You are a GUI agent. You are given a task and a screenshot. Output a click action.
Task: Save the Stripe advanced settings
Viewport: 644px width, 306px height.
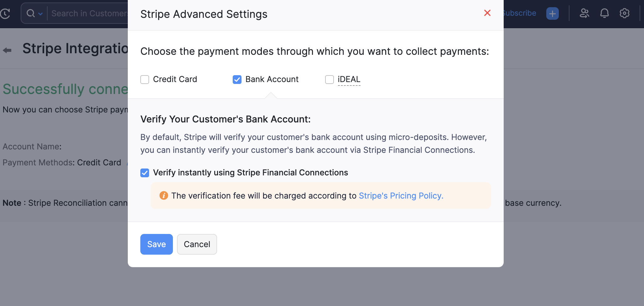coord(156,244)
